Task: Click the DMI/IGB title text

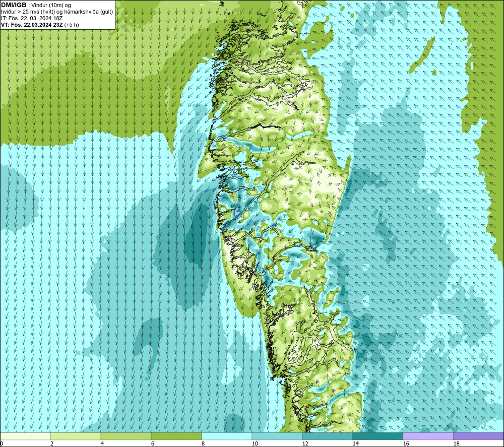Action: 14,5
